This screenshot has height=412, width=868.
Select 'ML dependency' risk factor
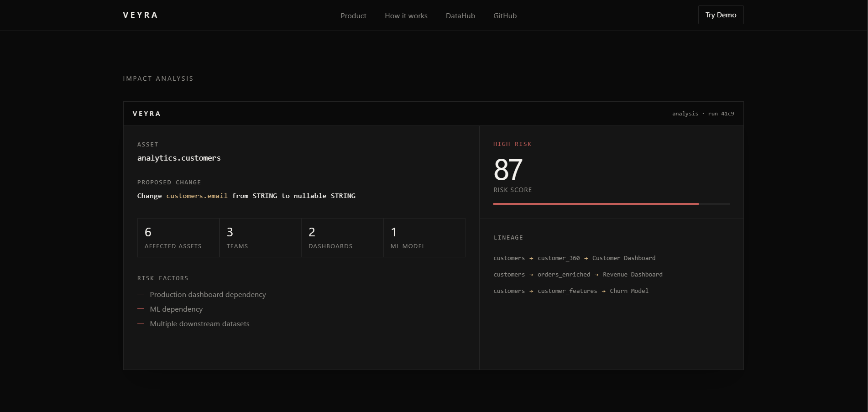(x=176, y=309)
